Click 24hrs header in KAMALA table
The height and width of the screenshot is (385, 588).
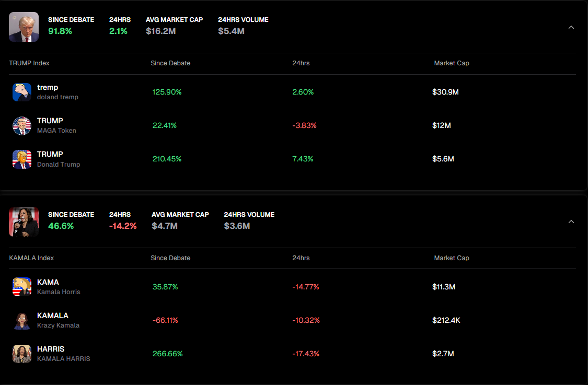[301, 258]
